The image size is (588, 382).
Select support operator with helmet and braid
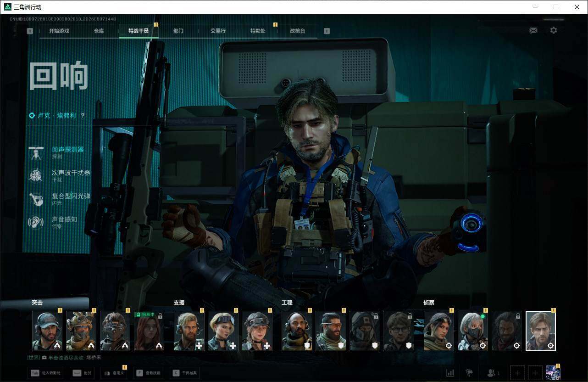click(257, 331)
